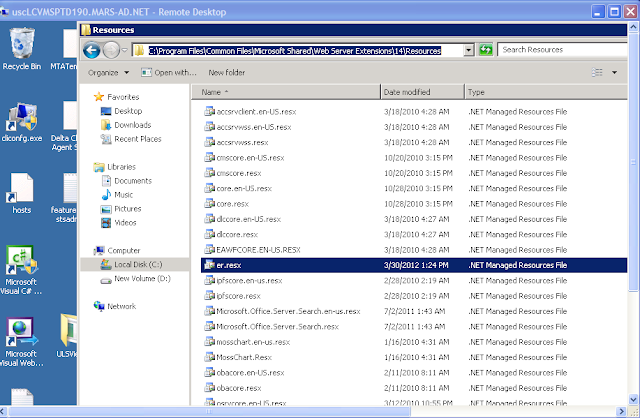Image resolution: width=640 pixels, height=418 pixels.
Task: Click the obacore.resx file icon
Action: click(x=209, y=388)
